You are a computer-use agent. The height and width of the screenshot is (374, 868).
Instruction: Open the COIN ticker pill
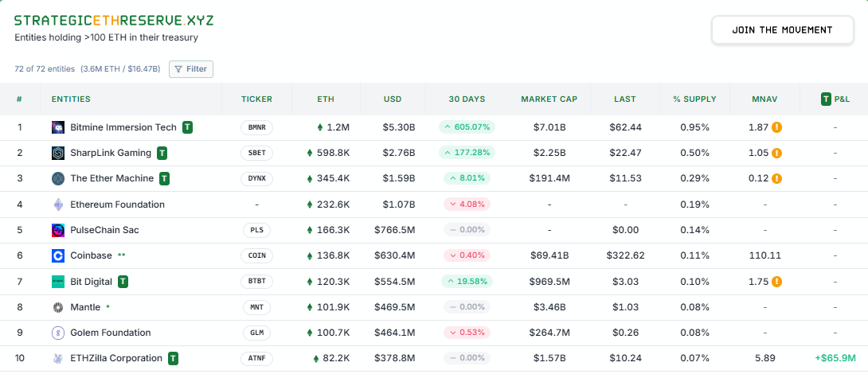(x=257, y=255)
